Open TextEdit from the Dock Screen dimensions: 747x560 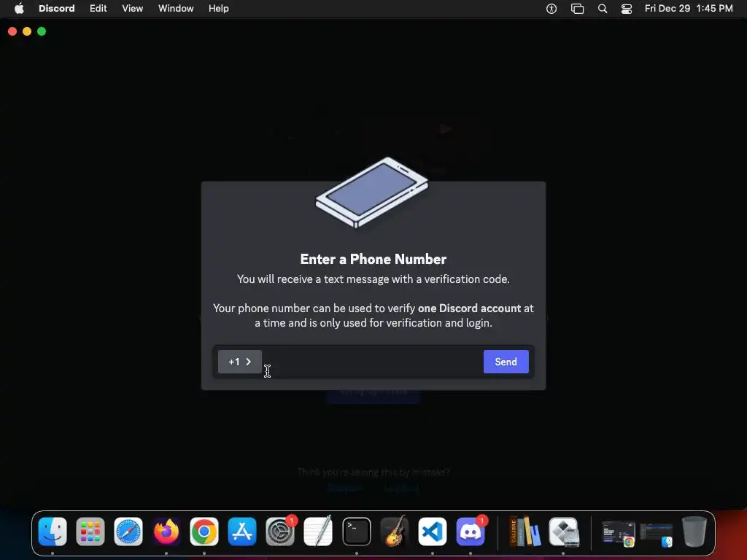click(x=318, y=532)
